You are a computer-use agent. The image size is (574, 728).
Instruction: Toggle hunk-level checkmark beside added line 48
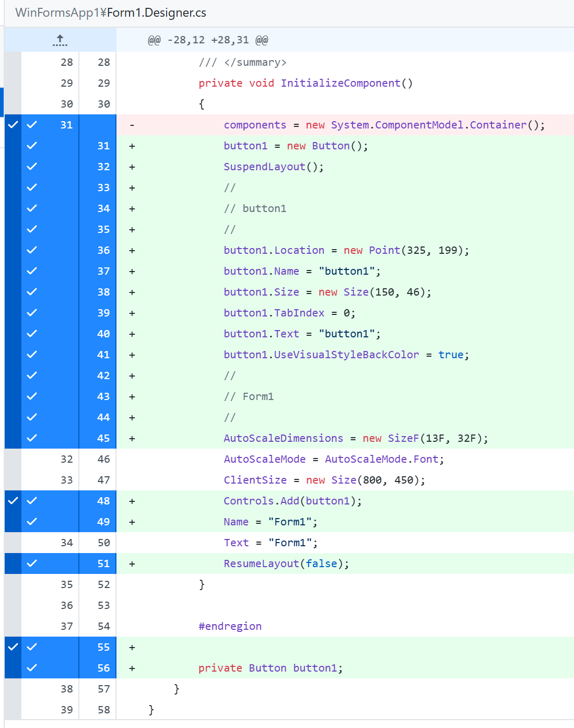coord(13,501)
